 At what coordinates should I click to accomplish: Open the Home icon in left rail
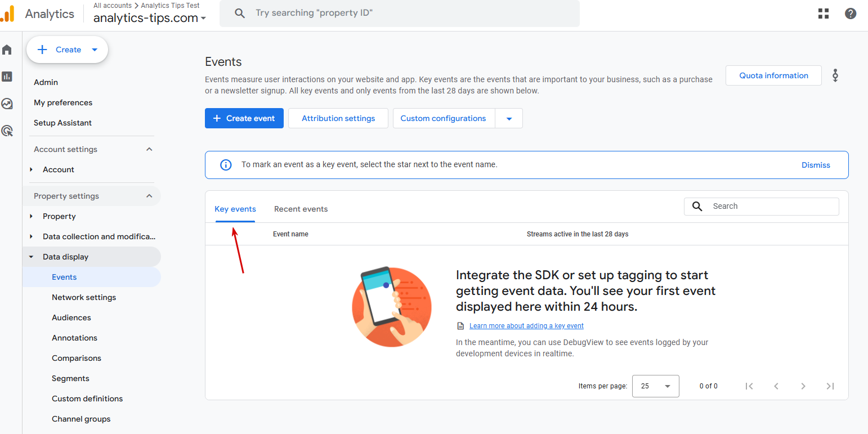click(x=7, y=50)
